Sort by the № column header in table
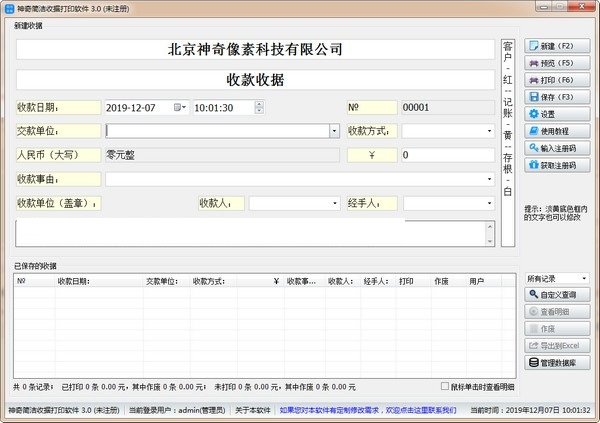 [34, 281]
